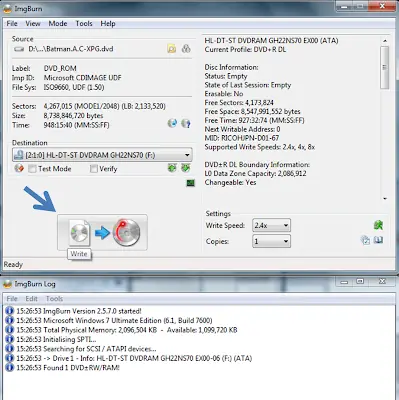Open the Edit menu in ImgBurn Log
The width and height of the screenshot is (399, 400).
[x=32, y=299]
